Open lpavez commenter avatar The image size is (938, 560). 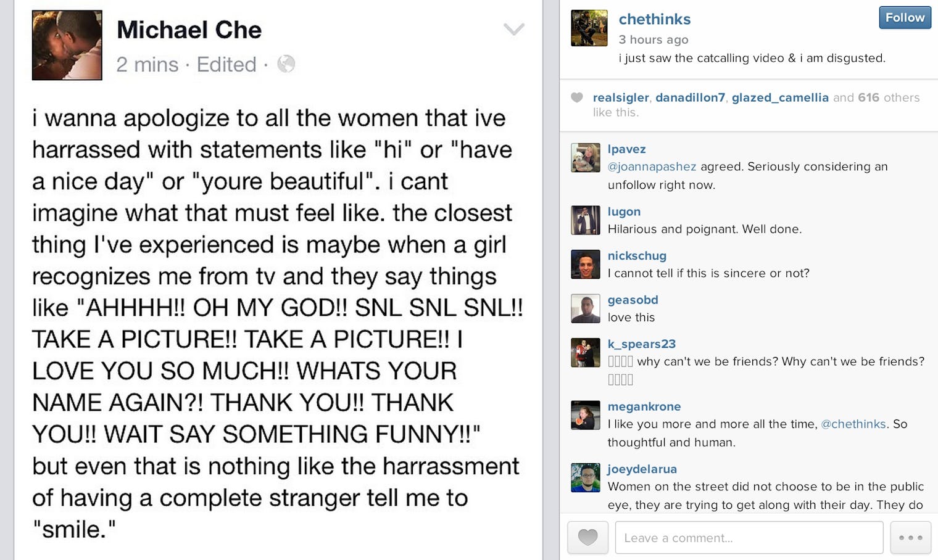point(586,158)
